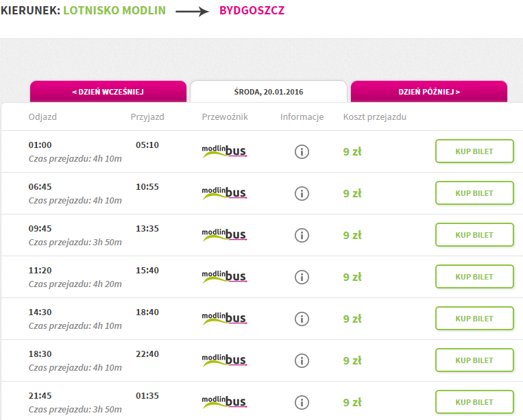Click info icon for 11:20 departure
This screenshot has height=420, width=523.
click(x=302, y=277)
